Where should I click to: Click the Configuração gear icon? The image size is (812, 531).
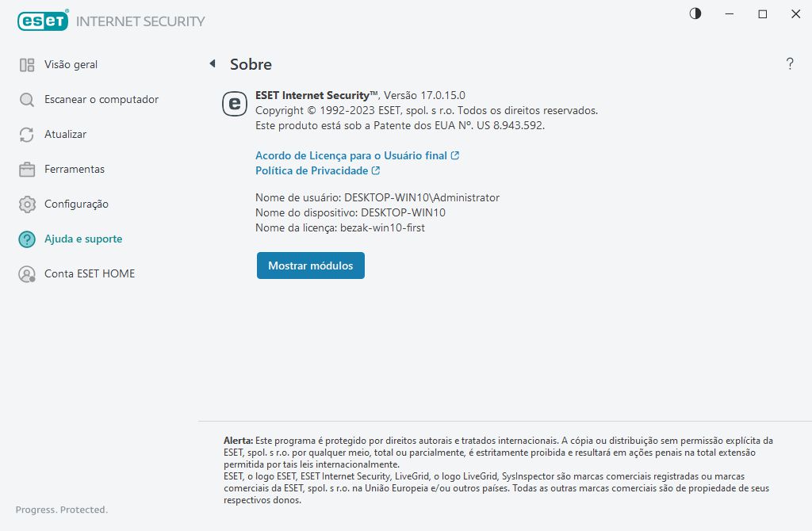pos(27,204)
